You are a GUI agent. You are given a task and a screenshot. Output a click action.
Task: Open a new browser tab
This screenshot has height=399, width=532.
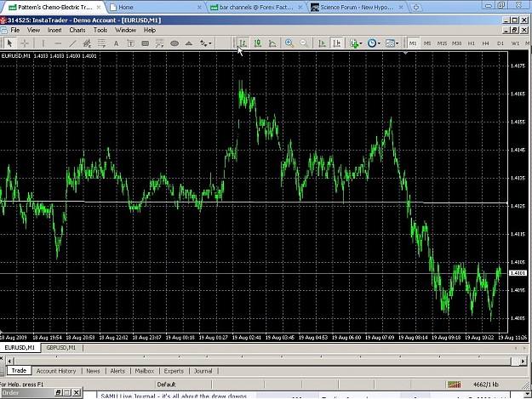point(416,7)
